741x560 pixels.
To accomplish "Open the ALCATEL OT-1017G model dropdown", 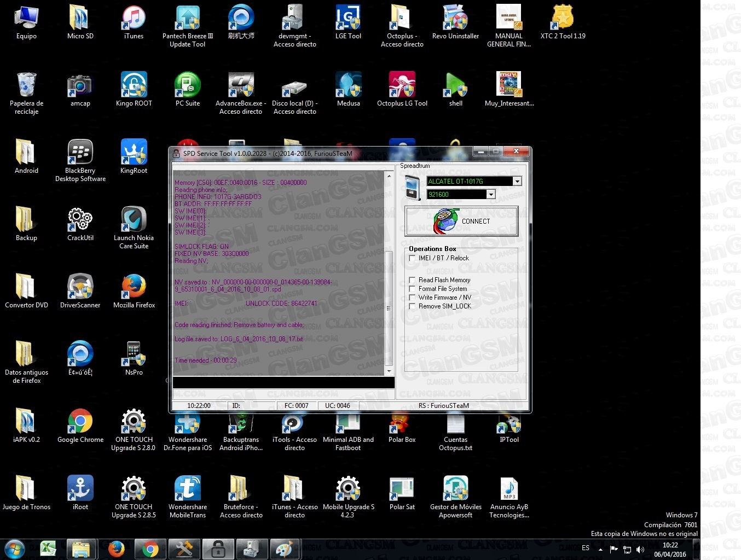I will point(517,181).
